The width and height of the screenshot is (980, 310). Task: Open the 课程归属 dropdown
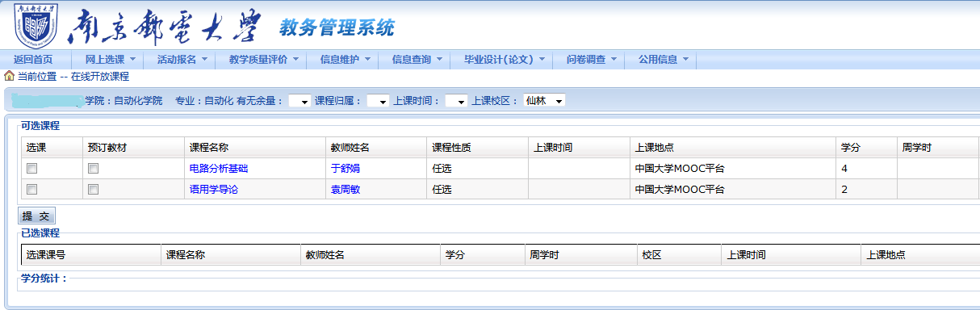pyautogui.click(x=378, y=101)
